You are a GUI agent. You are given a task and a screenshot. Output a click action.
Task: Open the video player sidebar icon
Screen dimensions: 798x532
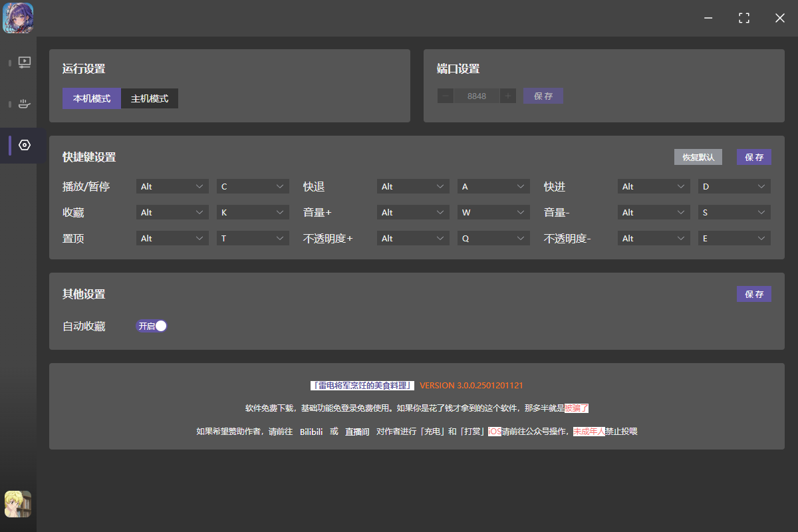coord(25,63)
